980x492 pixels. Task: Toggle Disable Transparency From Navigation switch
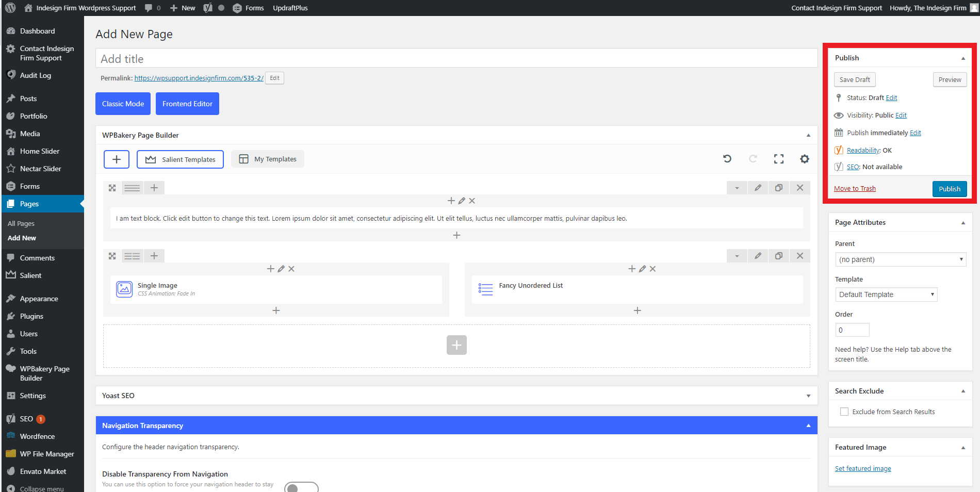coord(301,487)
